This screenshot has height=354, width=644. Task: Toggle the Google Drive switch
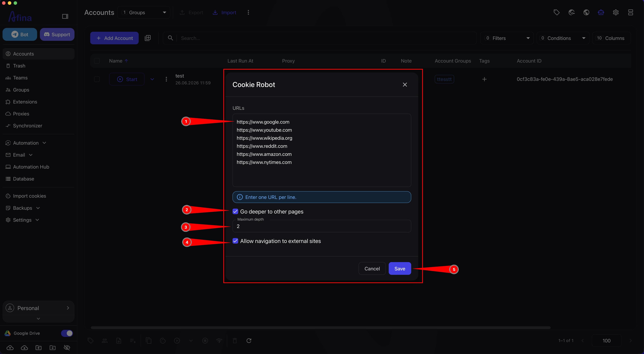pos(67,333)
